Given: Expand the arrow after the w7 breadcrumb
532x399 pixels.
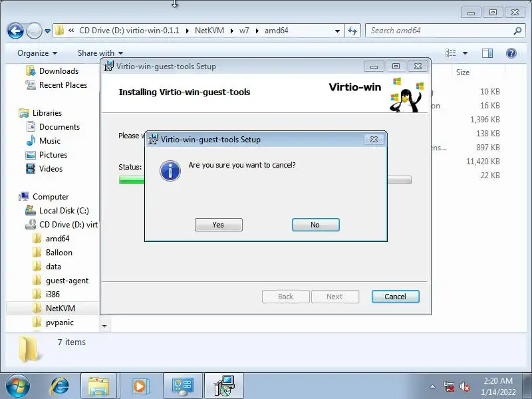Looking at the screenshot, I should click(257, 31).
